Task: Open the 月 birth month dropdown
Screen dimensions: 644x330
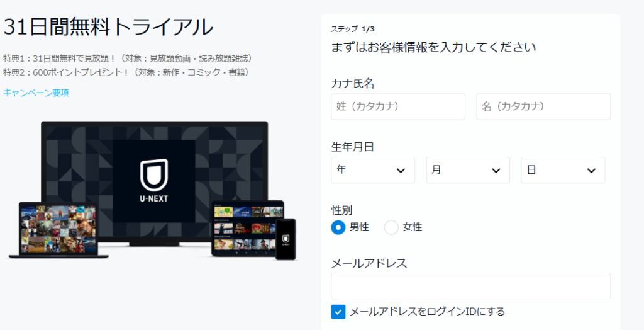Action: [x=468, y=170]
